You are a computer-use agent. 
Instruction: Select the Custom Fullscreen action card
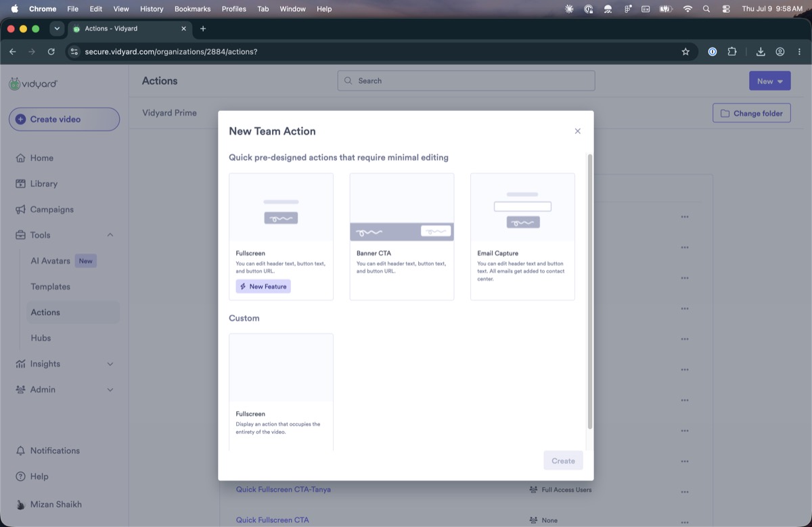(281, 392)
